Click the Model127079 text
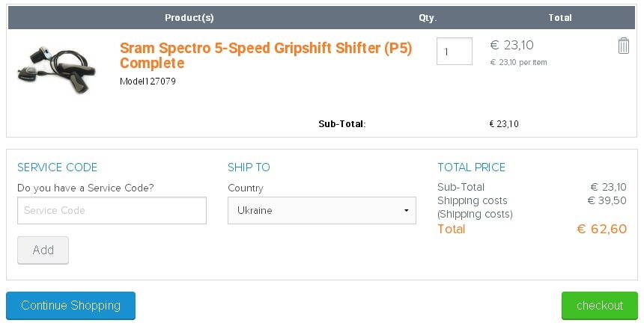Screen dimensions: 644x329 [148, 82]
